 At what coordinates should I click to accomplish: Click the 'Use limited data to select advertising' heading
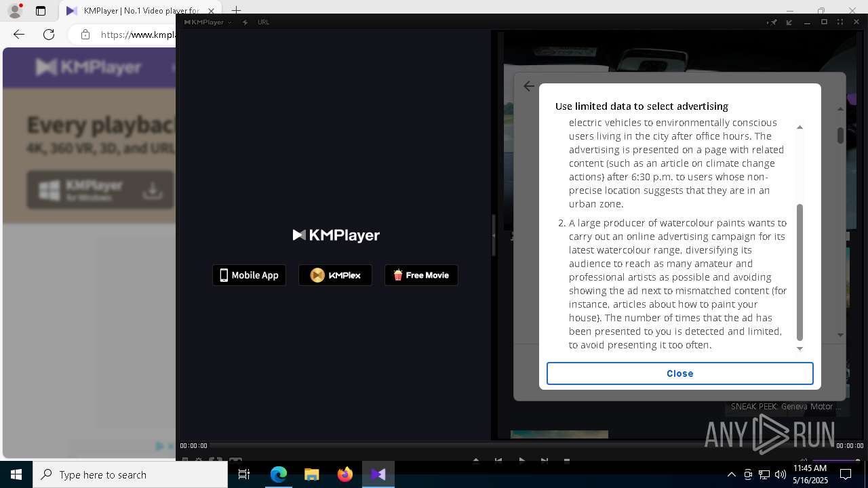coord(642,106)
